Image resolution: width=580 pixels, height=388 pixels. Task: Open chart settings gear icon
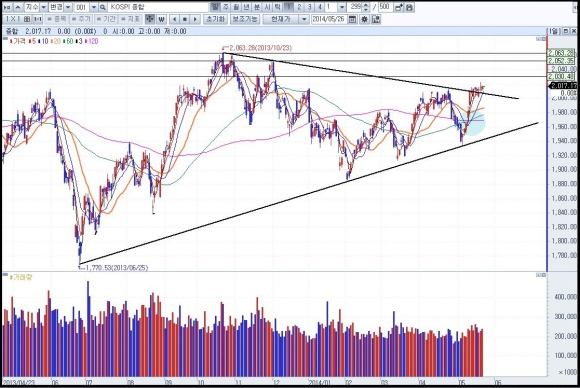click(364, 19)
